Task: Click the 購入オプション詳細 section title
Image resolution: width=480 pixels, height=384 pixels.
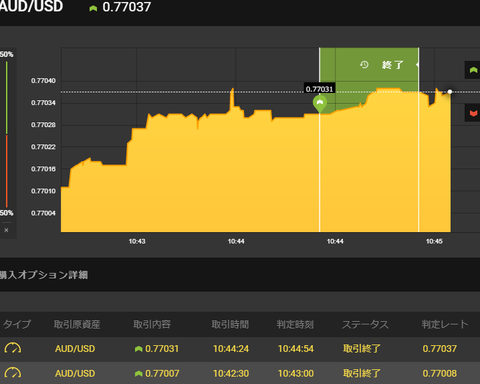Action: click(x=44, y=275)
